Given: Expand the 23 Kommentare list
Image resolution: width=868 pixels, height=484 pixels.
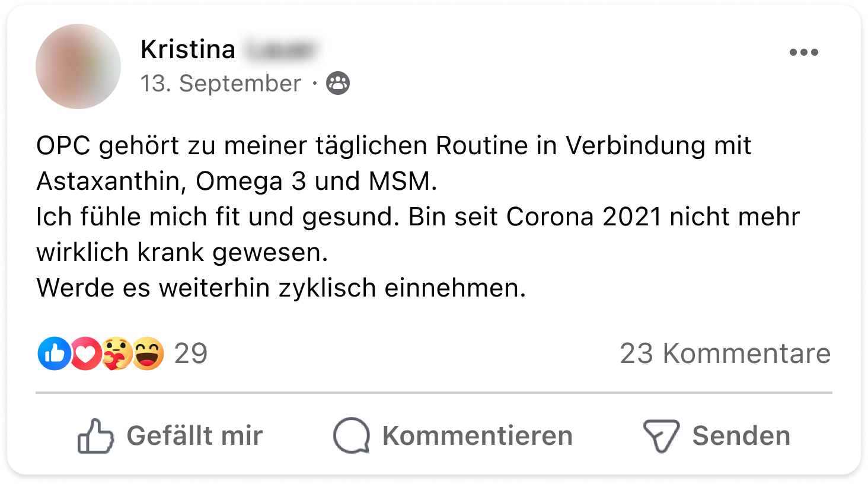Looking at the screenshot, I should click(x=725, y=354).
